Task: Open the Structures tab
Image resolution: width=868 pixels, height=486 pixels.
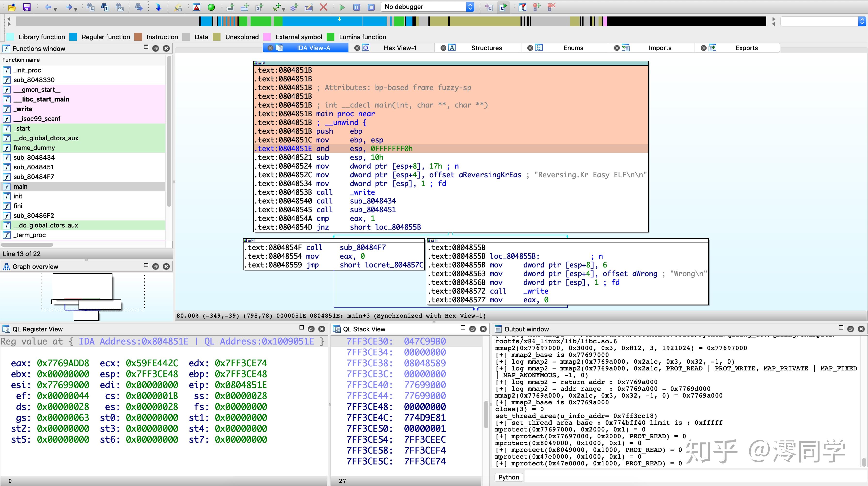Action: [486, 48]
